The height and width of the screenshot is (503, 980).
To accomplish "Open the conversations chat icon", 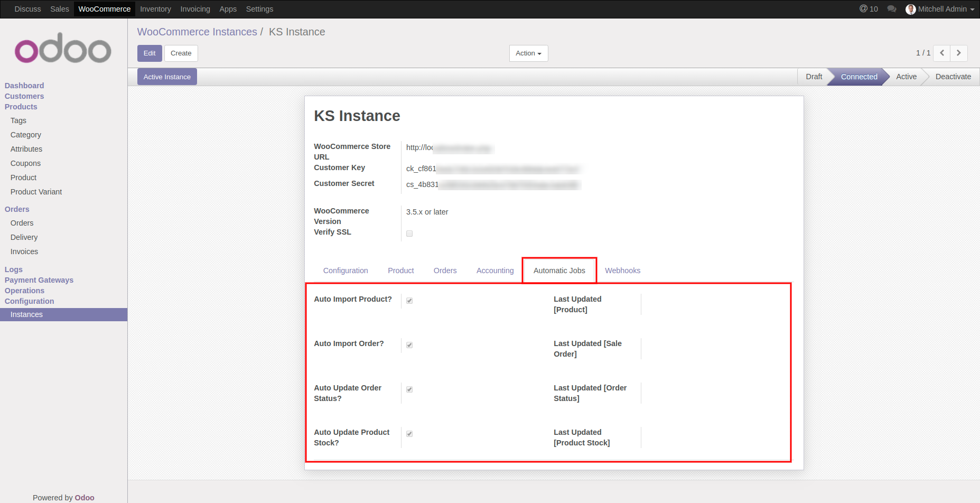I will point(892,9).
